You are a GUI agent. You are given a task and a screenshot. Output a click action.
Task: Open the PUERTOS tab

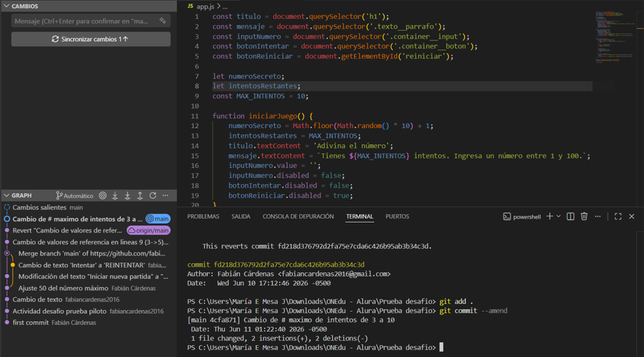click(x=397, y=216)
